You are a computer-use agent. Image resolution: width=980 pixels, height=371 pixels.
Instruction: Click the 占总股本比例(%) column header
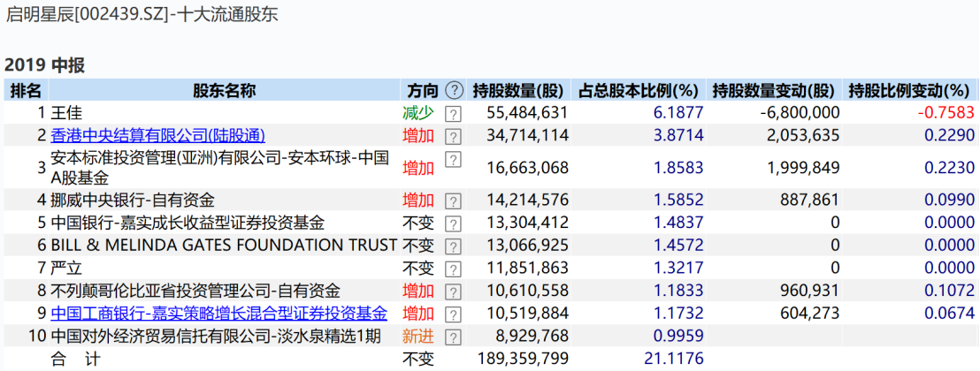(x=639, y=90)
